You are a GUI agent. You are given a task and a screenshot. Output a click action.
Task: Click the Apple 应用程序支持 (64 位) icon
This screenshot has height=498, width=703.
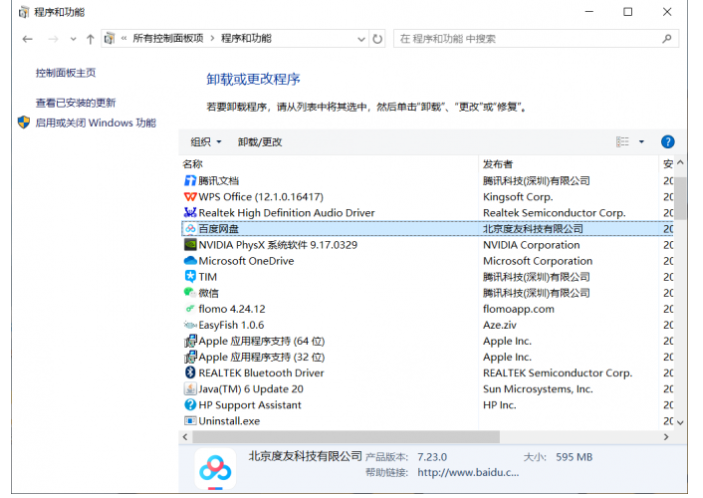(190, 341)
